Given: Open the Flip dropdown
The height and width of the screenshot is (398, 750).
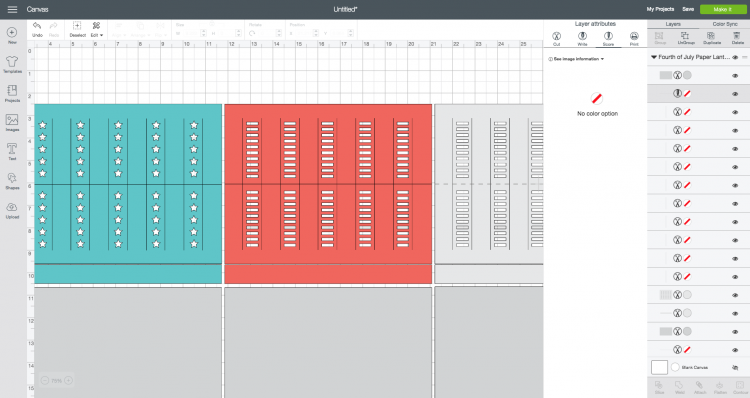Looking at the screenshot, I should pos(160,30).
